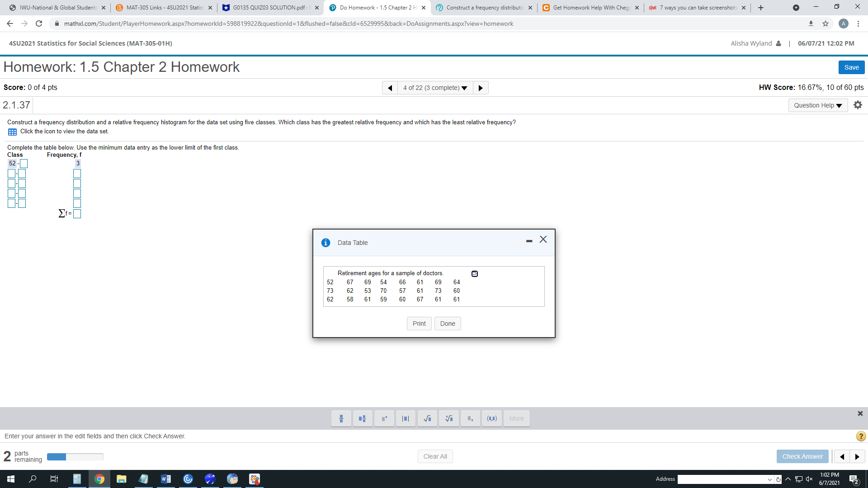This screenshot has height=488, width=868.
Task: Insert a mixed number template
Action: [x=363, y=418]
